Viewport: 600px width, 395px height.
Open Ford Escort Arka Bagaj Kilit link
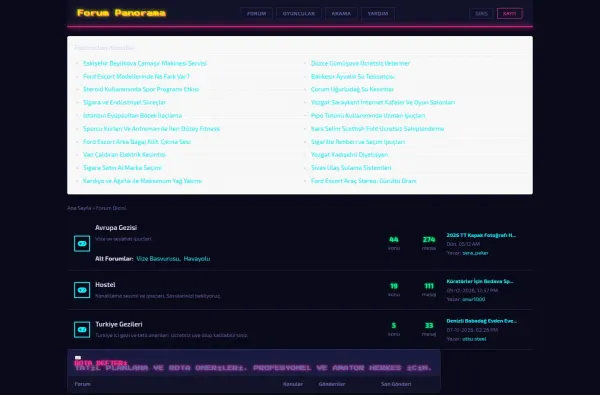pos(137,142)
